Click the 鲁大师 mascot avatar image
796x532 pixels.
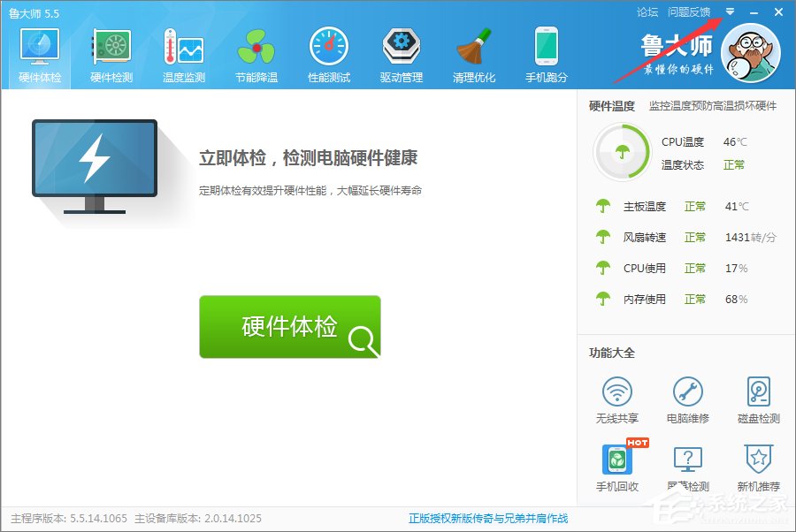click(751, 51)
